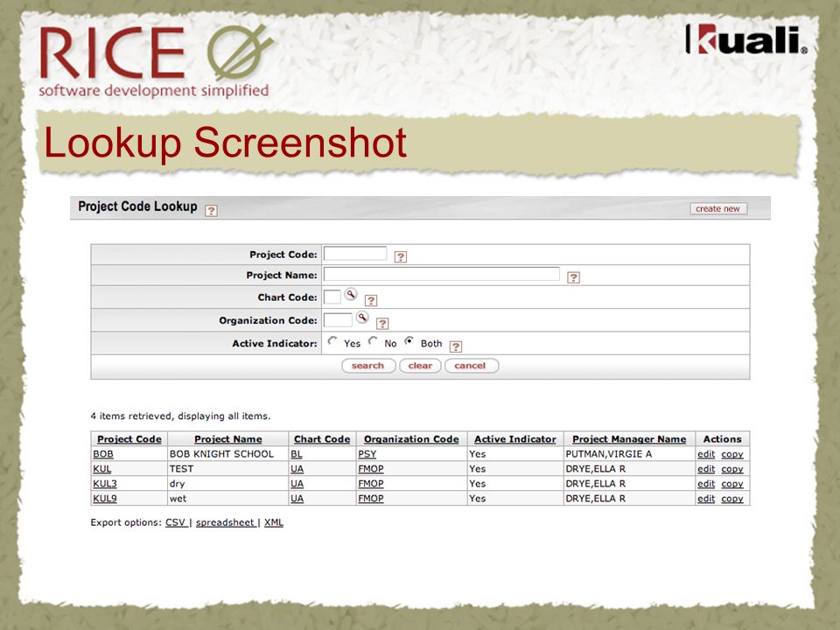The height and width of the screenshot is (630, 840).
Task: Click copy in the dry project row
Action: pyautogui.click(x=731, y=484)
